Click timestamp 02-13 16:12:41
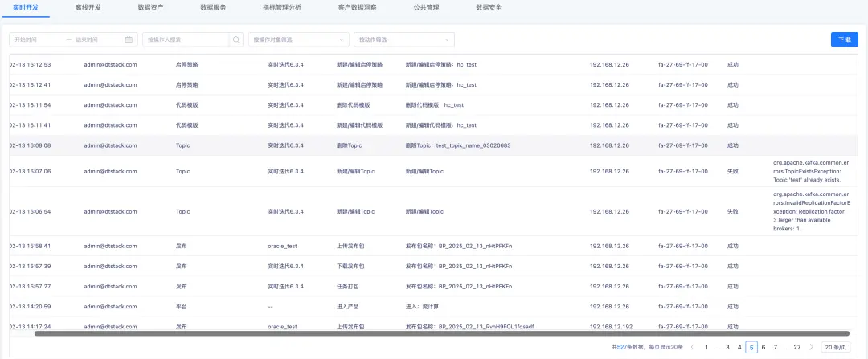Screen dimensions: 868x359 [31, 84]
